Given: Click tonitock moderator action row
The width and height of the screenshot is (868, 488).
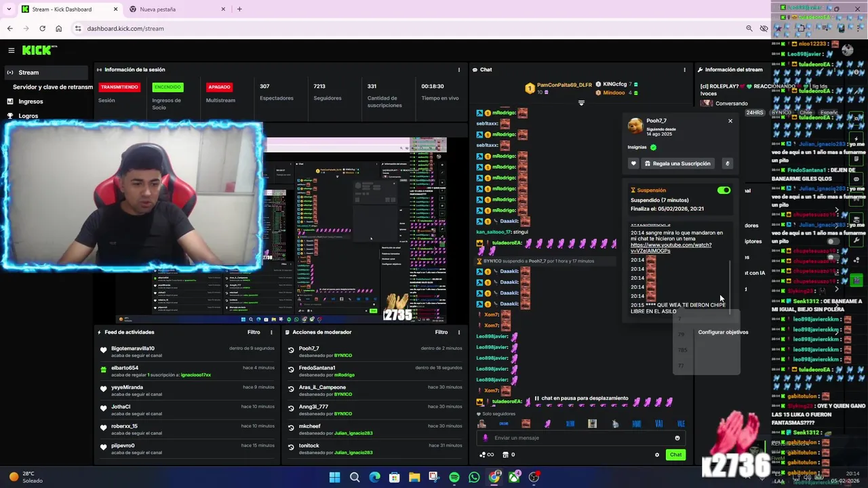Looking at the screenshot, I should point(374,449).
